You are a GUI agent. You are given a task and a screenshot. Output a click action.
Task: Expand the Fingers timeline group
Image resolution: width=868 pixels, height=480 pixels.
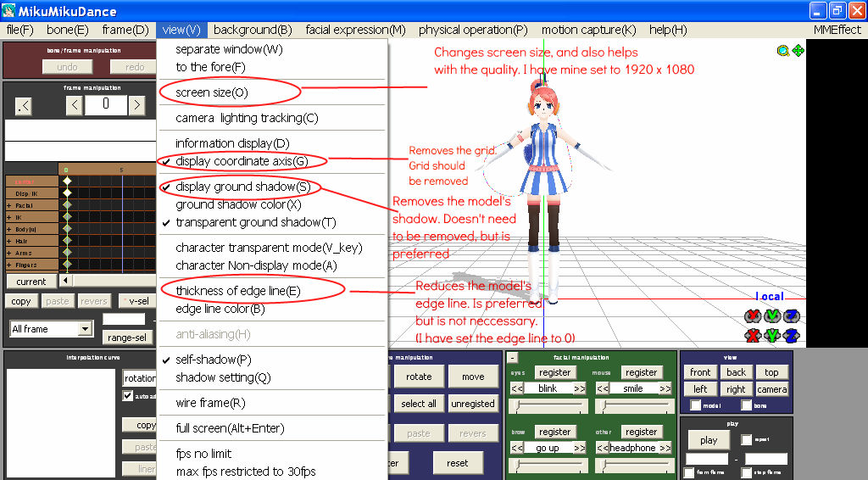pos(8,265)
